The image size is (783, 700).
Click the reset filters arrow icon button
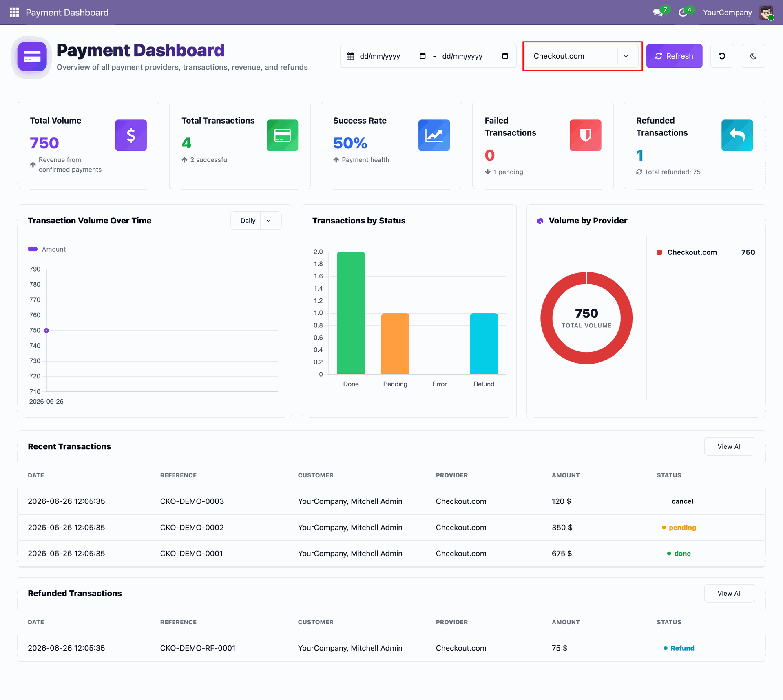point(722,56)
